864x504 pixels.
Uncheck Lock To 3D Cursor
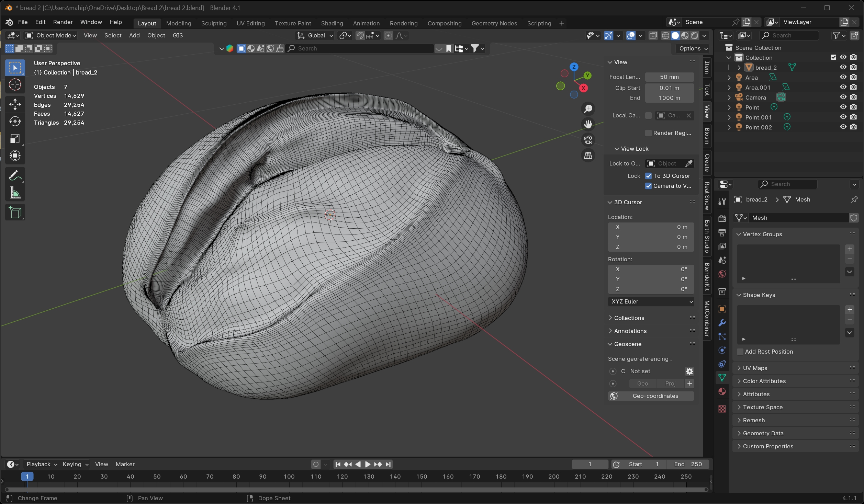(648, 176)
